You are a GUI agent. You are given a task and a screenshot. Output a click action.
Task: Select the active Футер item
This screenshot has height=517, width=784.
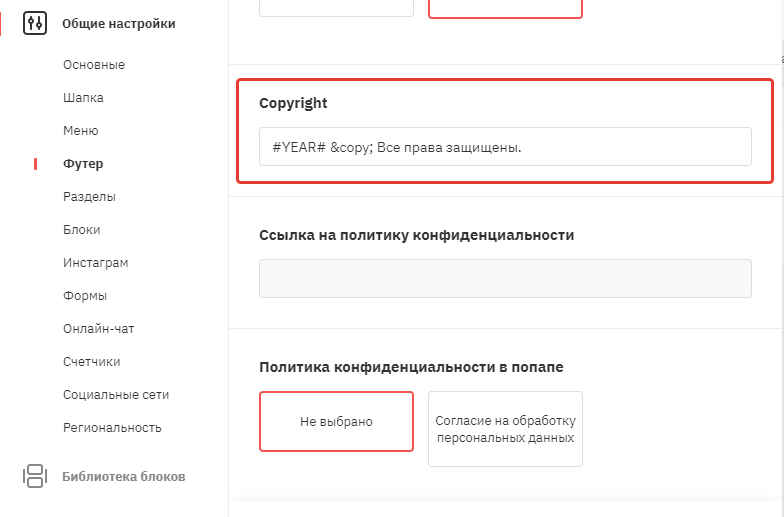(83, 164)
